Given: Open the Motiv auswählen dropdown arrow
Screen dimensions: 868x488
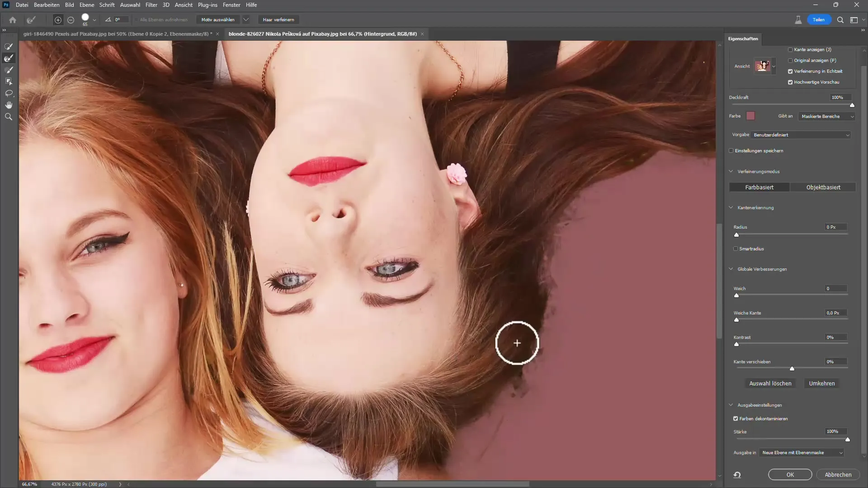Looking at the screenshot, I should (x=246, y=20).
